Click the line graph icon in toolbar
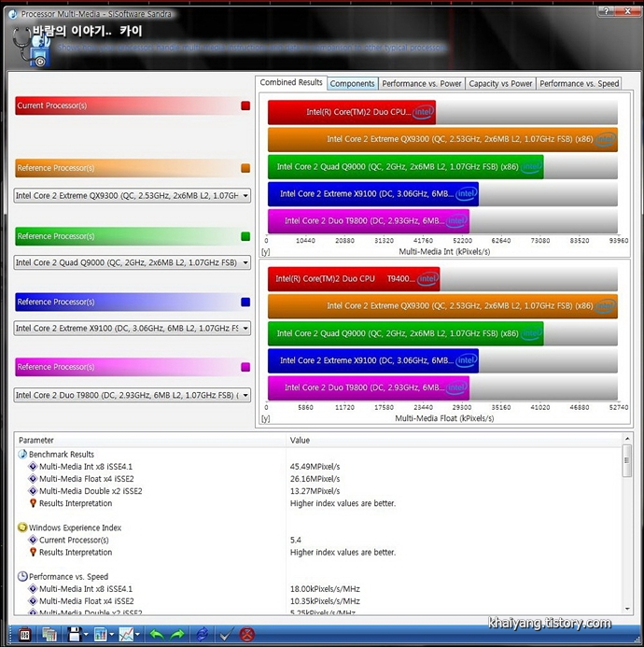644x647 pixels. click(x=126, y=634)
